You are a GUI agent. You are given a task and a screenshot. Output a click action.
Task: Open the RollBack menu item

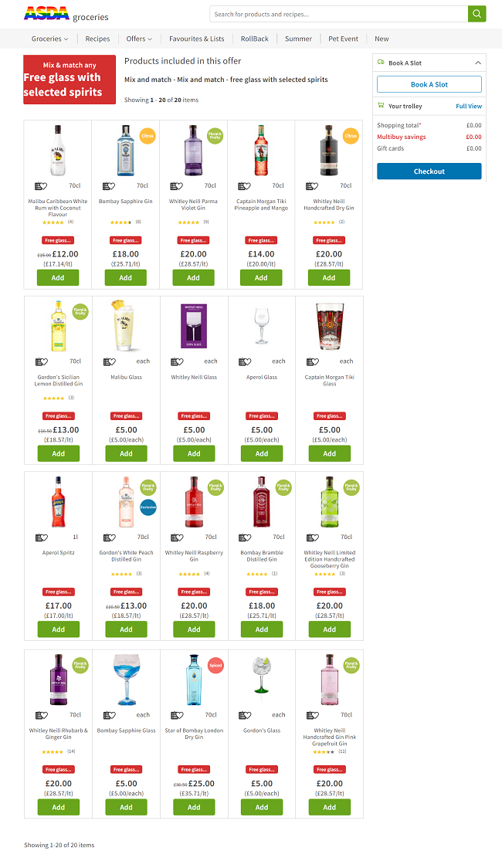255,39
